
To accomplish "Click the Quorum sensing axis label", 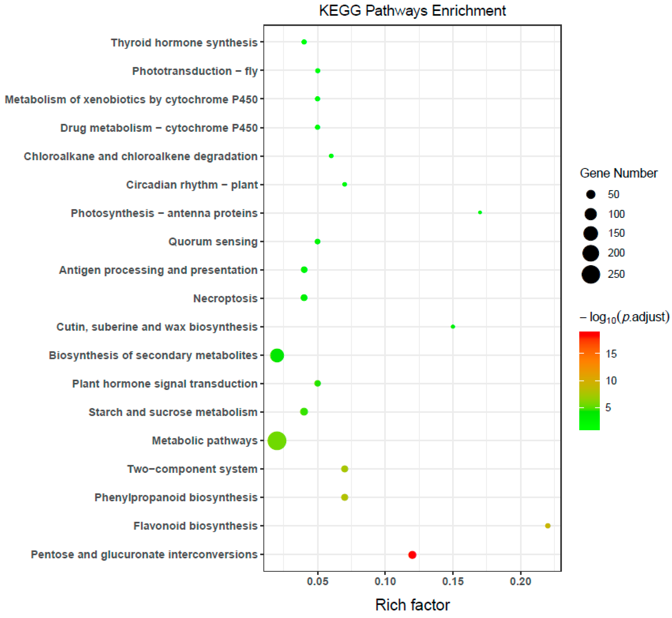I will pyautogui.click(x=213, y=241).
